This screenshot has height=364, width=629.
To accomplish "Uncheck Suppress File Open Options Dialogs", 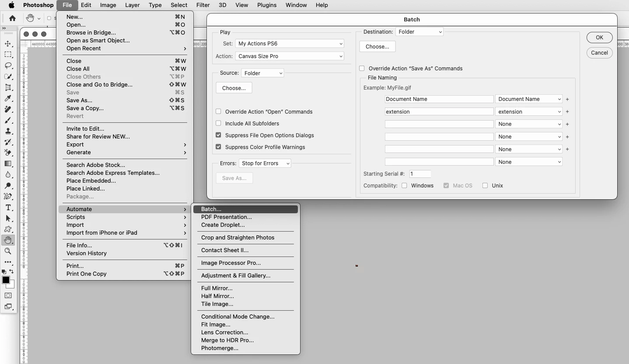I will pos(218,135).
